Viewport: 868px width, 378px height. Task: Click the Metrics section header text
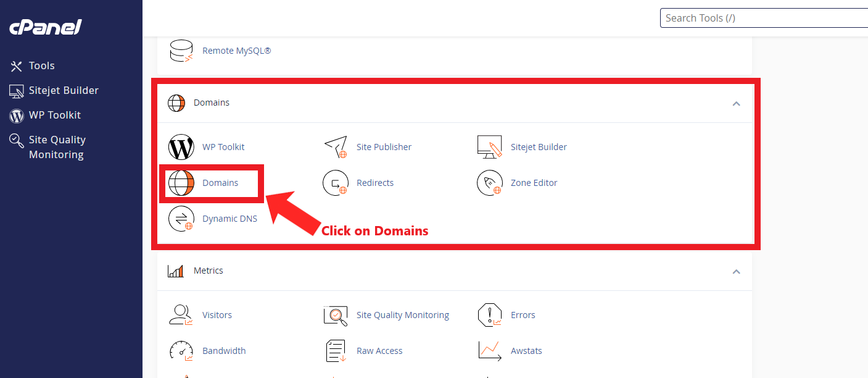coord(209,271)
